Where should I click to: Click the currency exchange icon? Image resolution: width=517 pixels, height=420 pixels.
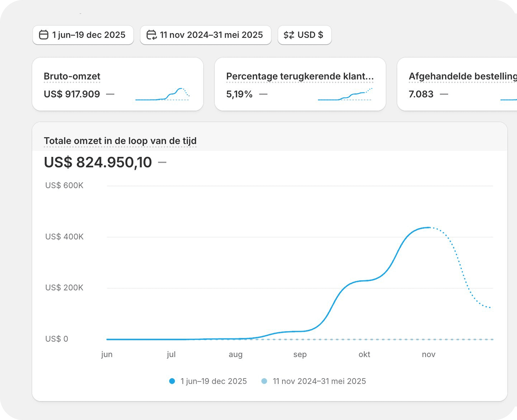[x=289, y=35]
